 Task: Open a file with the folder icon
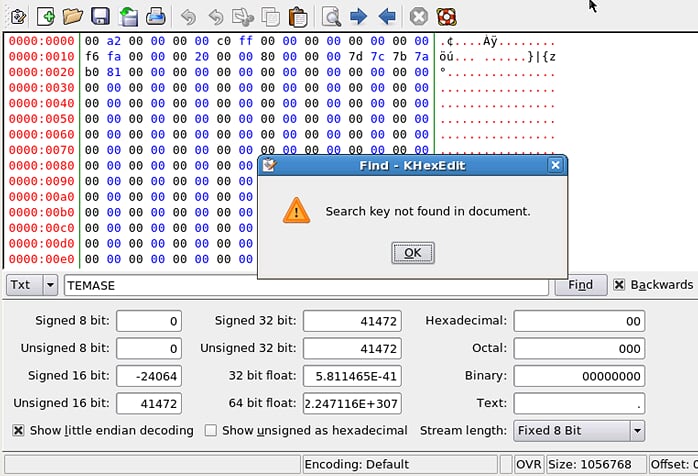click(x=73, y=16)
